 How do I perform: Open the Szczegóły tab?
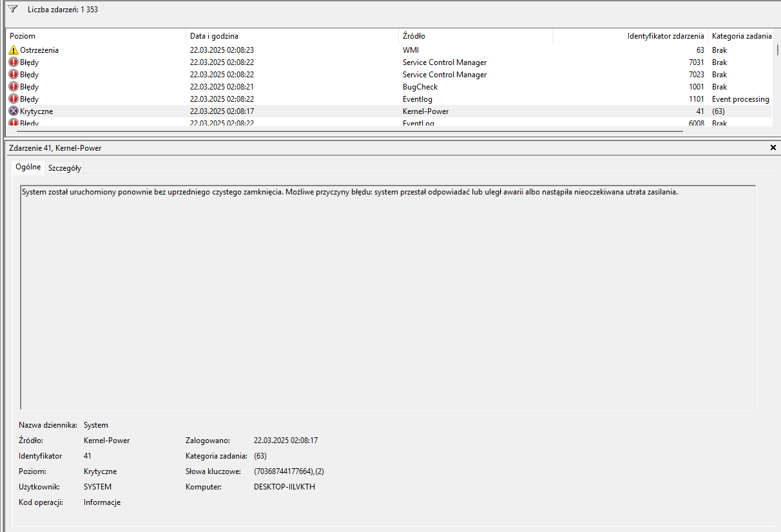click(64, 167)
